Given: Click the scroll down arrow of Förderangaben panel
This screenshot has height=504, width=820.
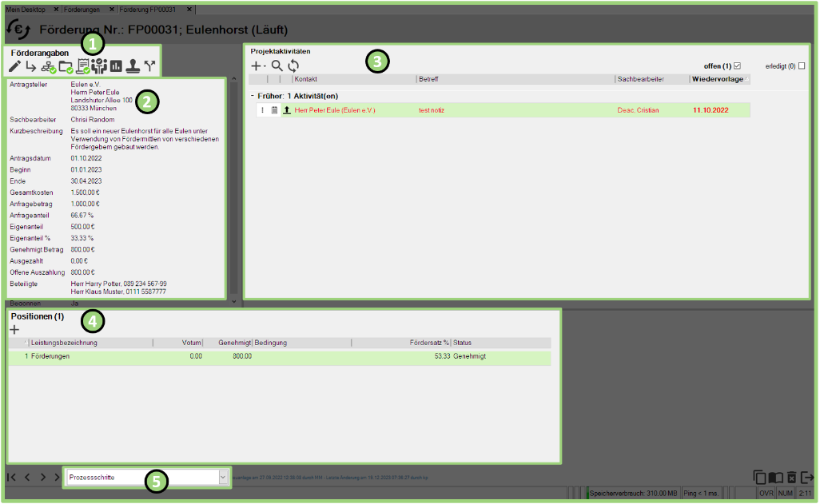Looking at the screenshot, I should (x=233, y=301).
